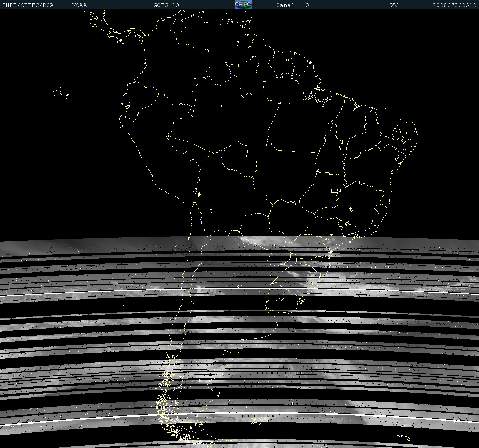The image size is (479, 448).
Task: Click the 200807300510 timestamp
Action: click(454, 5)
